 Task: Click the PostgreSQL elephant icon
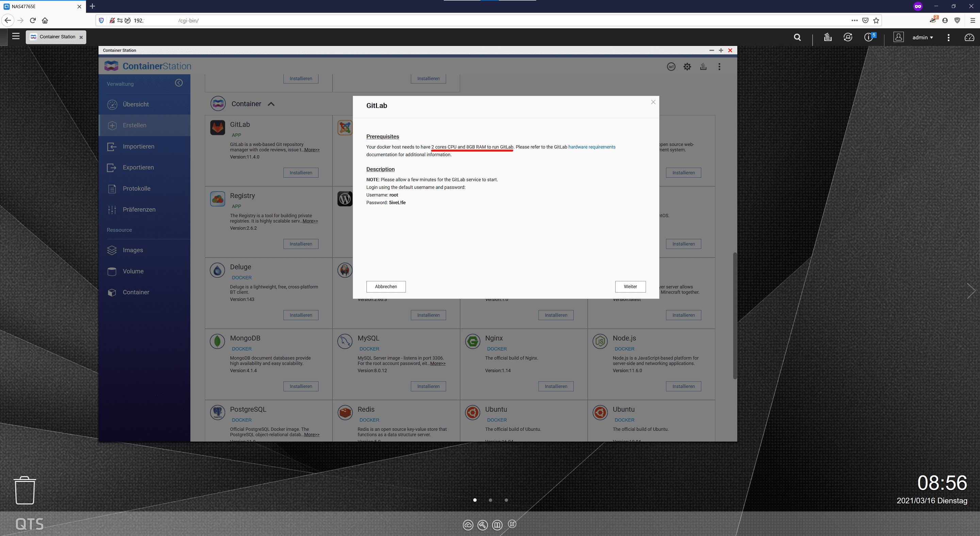click(218, 412)
